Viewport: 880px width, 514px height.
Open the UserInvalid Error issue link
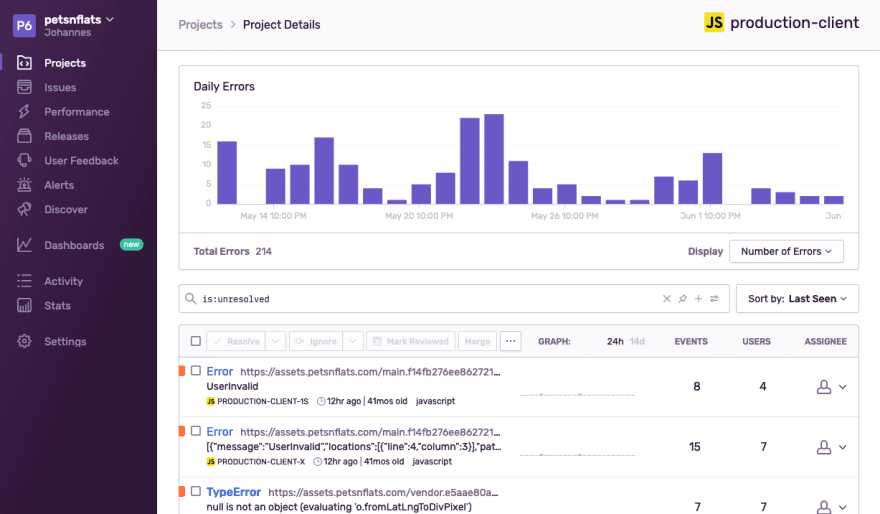point(219,371)
